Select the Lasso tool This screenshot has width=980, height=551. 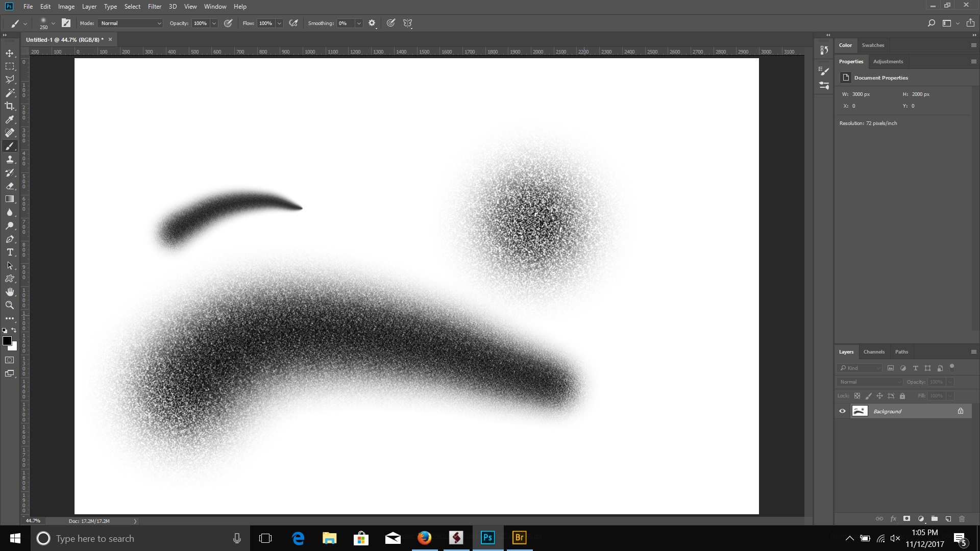(10, 80)
